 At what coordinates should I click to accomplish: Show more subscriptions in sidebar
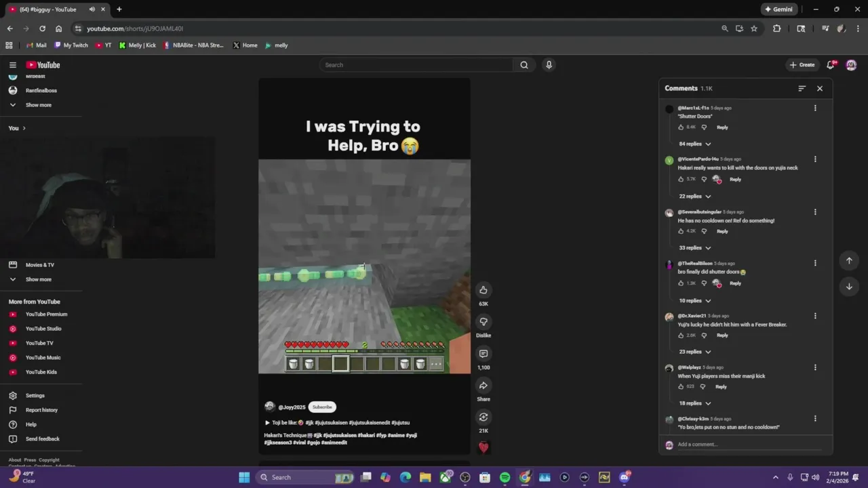(39, 105)
